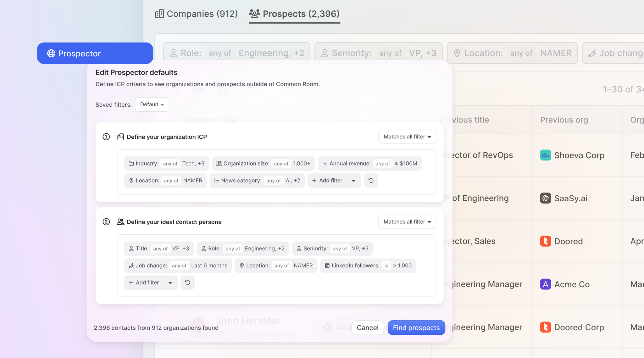Expand arrow next to organization Add filter

(354, 181)
